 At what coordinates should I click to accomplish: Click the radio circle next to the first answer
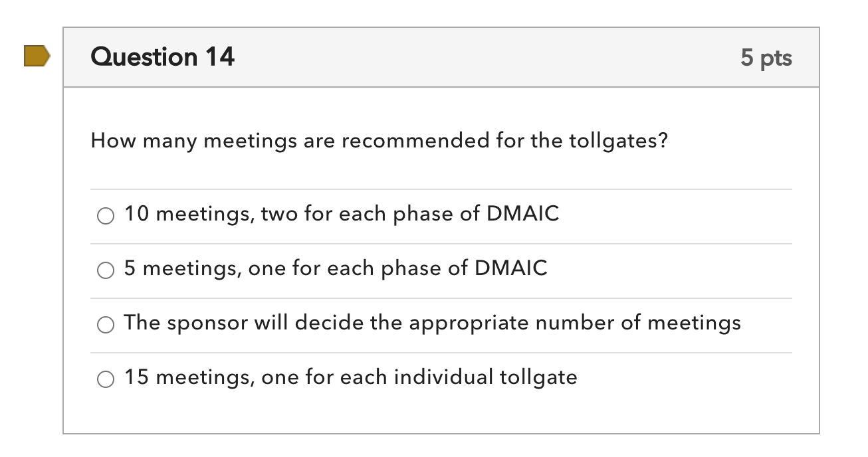[x=106, y=215]
